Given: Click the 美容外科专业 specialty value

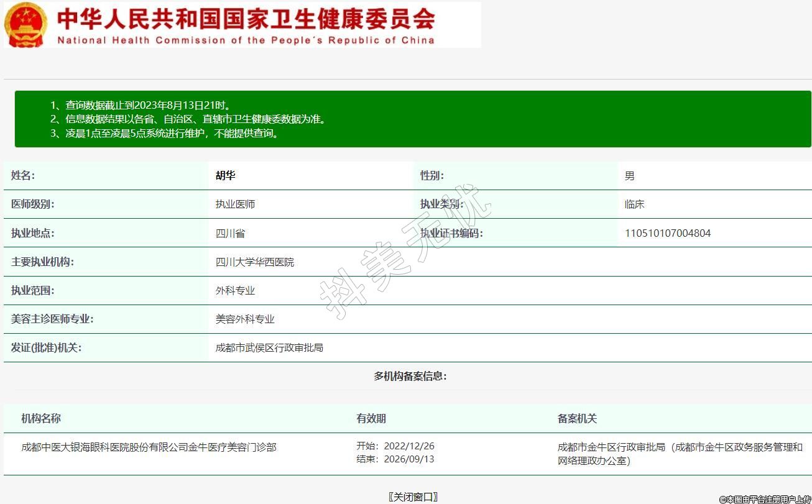Looking at the screenshot, I should [245, 319].
